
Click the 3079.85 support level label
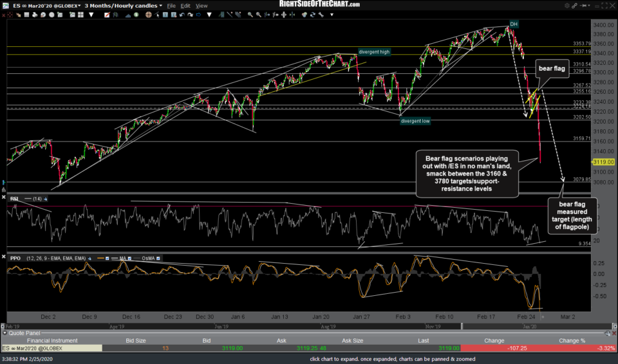(x=582, y=179)
